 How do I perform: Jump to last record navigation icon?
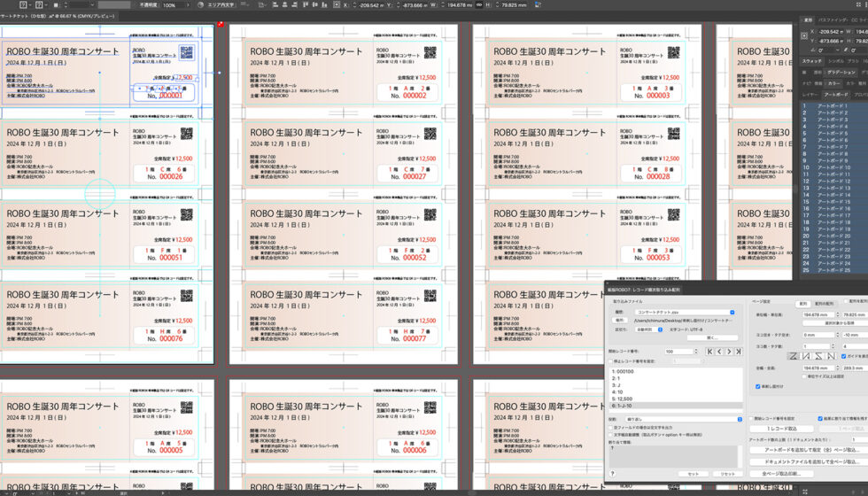[739, 352]
